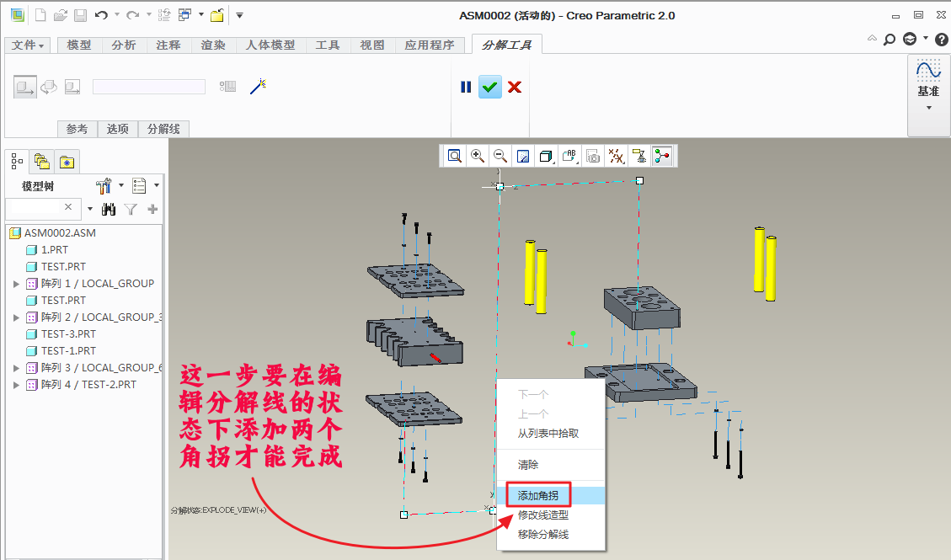Click the Repaint icon in view toolbar

pyautogui.click(x=523, y=156)
